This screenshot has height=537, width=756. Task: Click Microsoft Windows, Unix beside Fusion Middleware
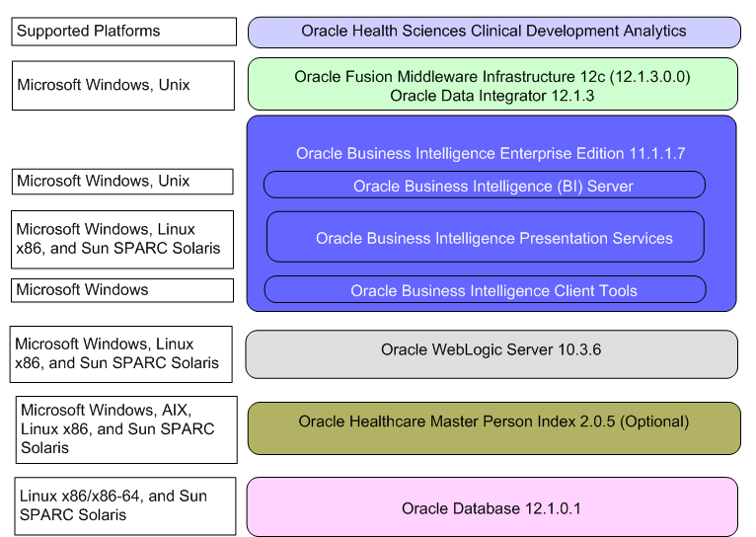[123, 85]
